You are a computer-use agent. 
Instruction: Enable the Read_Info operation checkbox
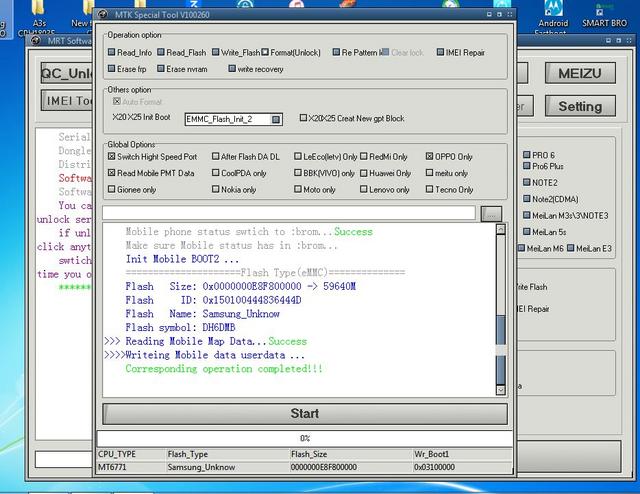click(111, 52)
